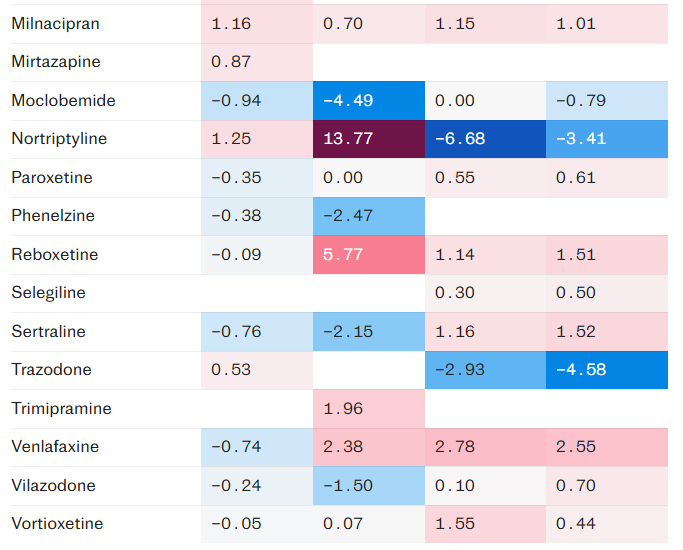This screenshot has width=683, height=550.
Task: Select the Milnacipran row label
Action: 55,23
